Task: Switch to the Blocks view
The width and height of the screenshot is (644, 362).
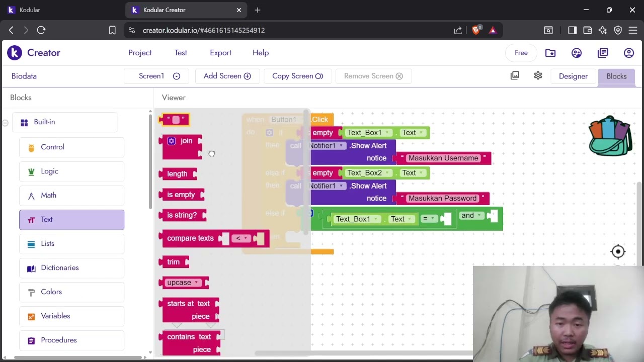Action: pos(616,76)
